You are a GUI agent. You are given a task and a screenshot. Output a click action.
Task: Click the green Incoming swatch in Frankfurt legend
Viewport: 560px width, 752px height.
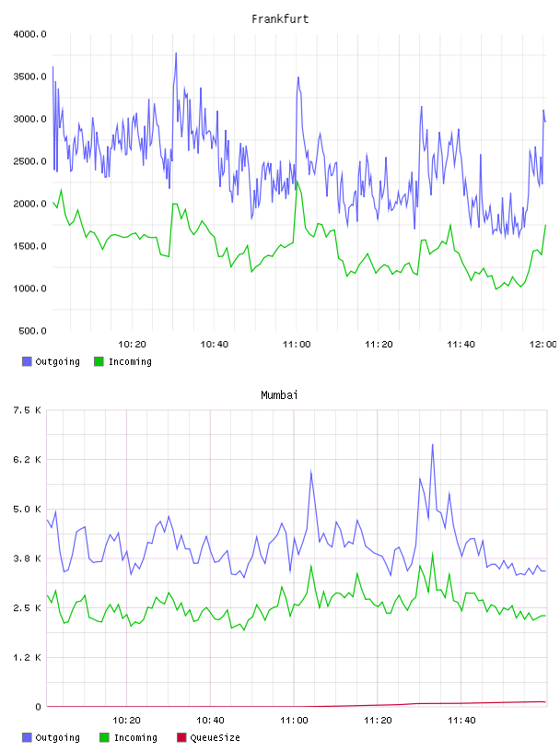tap(99, 361)
